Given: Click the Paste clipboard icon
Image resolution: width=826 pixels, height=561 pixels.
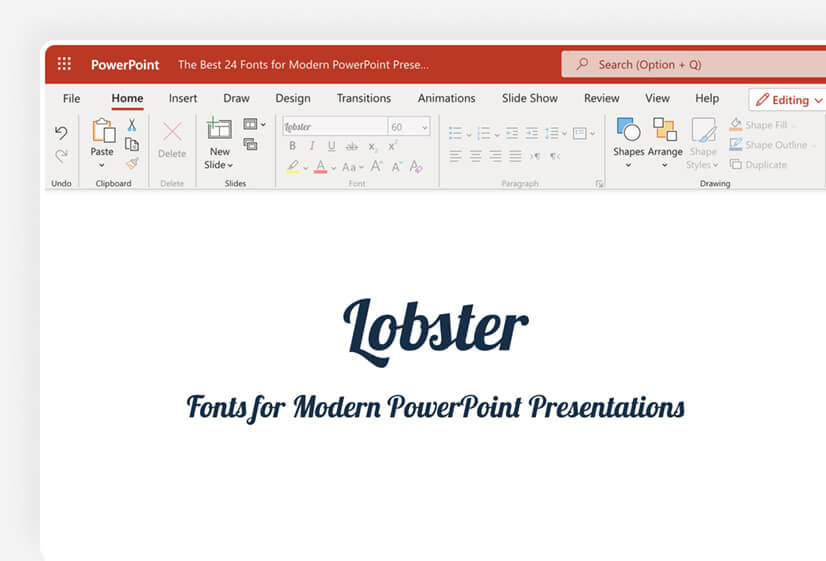Looking at the screenshot, I should point(103,130).
